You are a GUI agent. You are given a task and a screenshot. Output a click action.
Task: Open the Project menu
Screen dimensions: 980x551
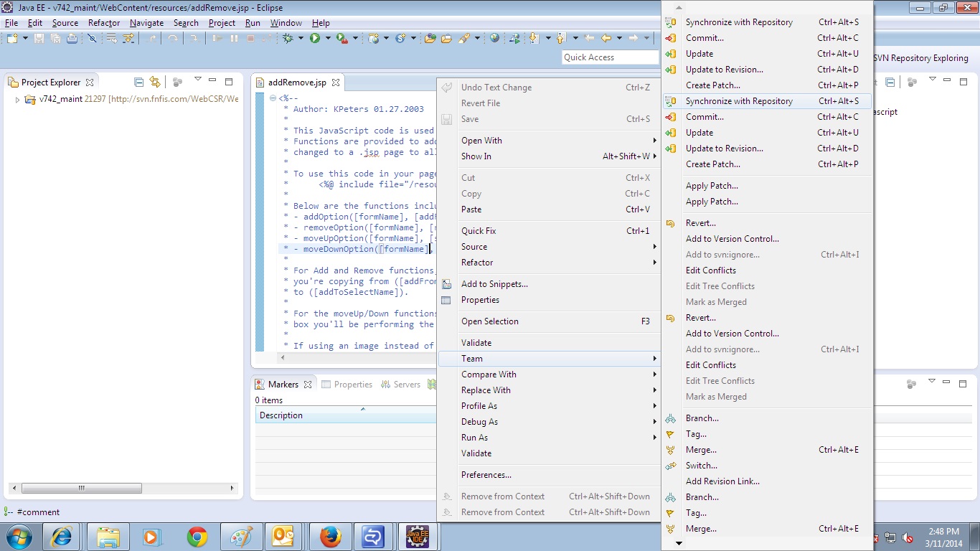pyautogui.click(x=222, y=23)
